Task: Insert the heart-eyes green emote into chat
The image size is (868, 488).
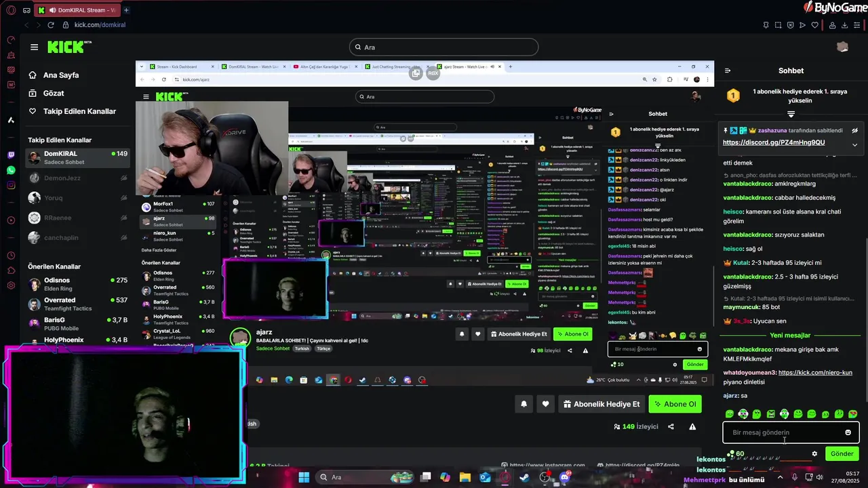Action: (852, 413)
